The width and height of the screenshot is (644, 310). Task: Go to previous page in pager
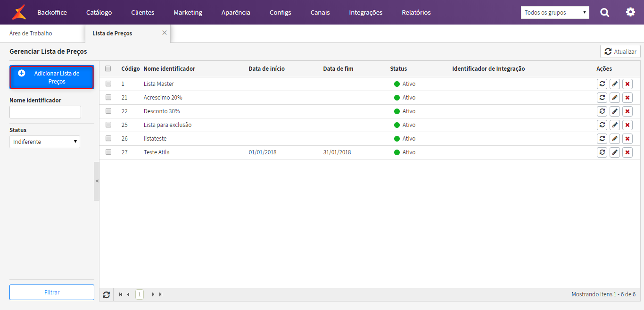(x=128, y=294)
